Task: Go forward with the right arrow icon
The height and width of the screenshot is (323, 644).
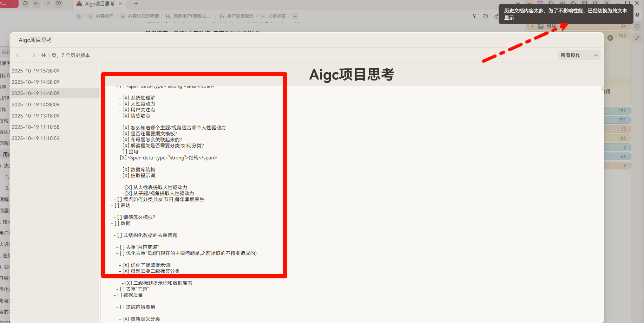Action: [47, 3]
